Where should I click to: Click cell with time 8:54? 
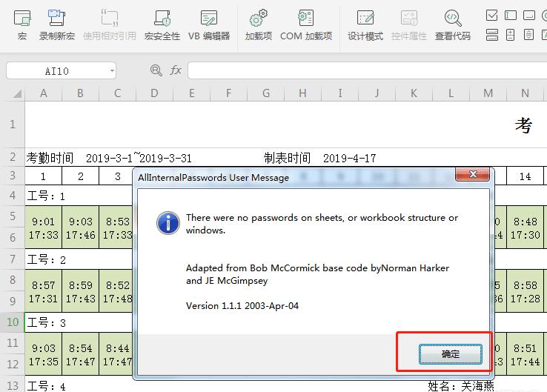point(80,349)
